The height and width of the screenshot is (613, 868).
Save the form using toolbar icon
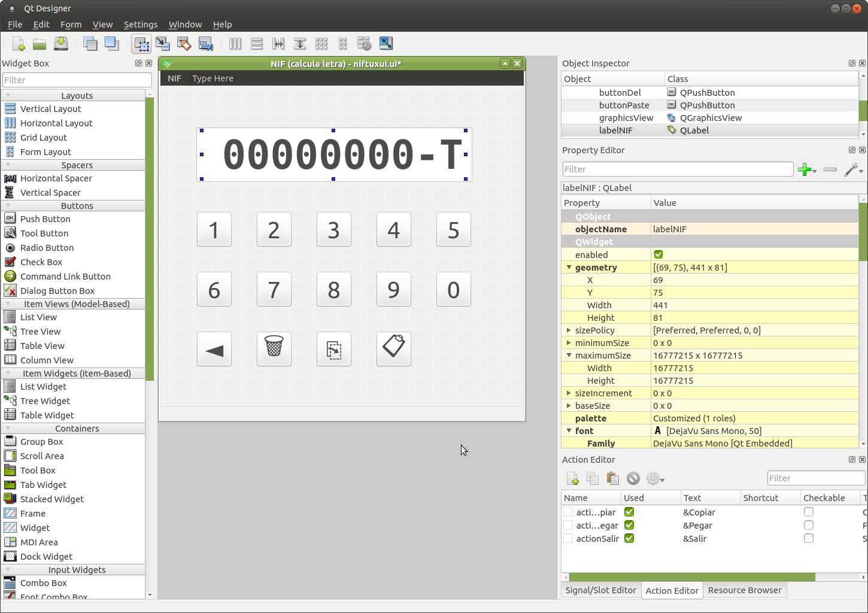tap(61, 44)
